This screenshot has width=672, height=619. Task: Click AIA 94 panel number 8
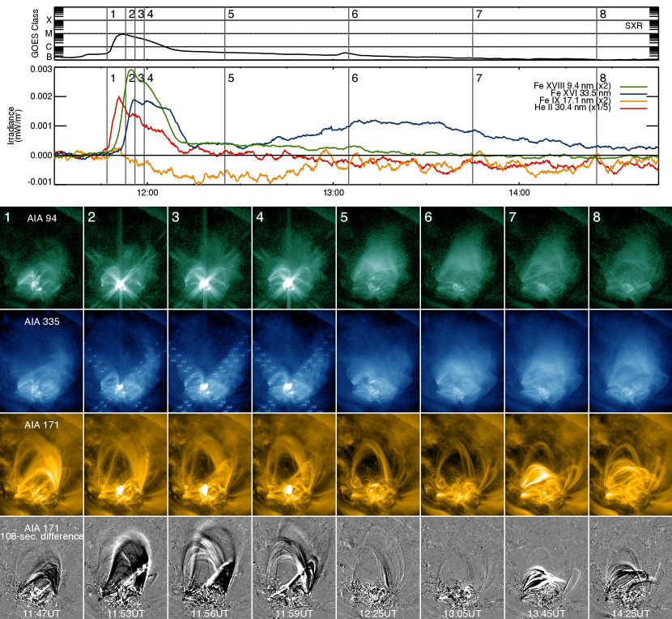tap(630, 258)
